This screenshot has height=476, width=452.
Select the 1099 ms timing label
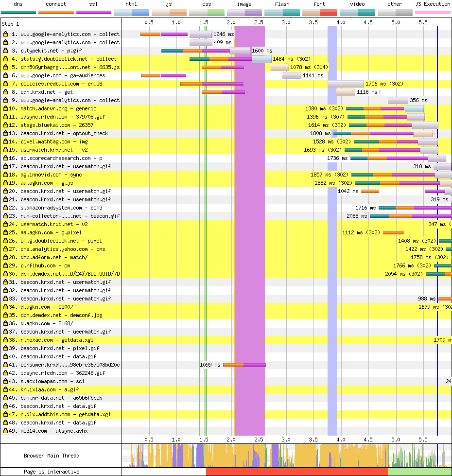click(210, 365)
